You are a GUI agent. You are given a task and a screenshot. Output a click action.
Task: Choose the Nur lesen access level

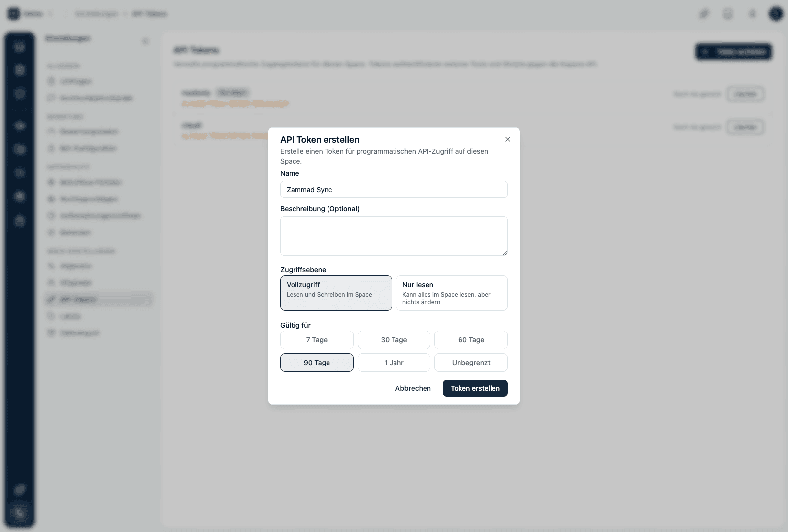click(x=452, y=293)
